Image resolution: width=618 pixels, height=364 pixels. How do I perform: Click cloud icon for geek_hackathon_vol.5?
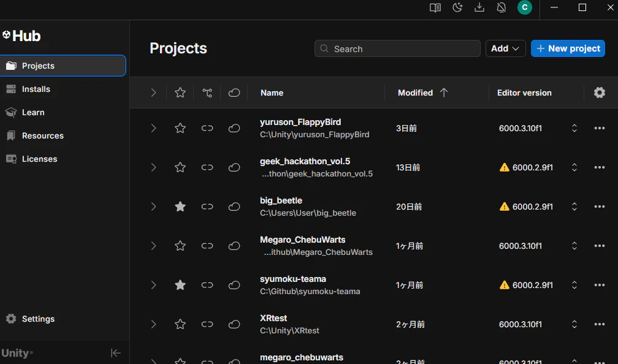coord(234,167)
